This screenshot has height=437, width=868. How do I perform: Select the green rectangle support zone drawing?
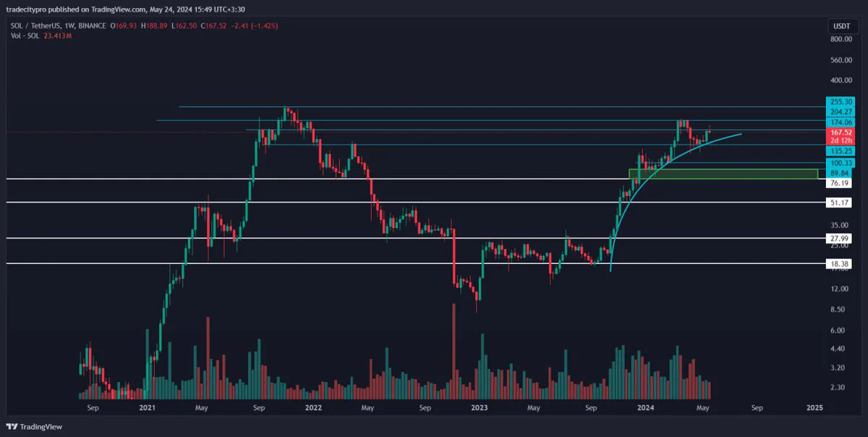(723, 174)
